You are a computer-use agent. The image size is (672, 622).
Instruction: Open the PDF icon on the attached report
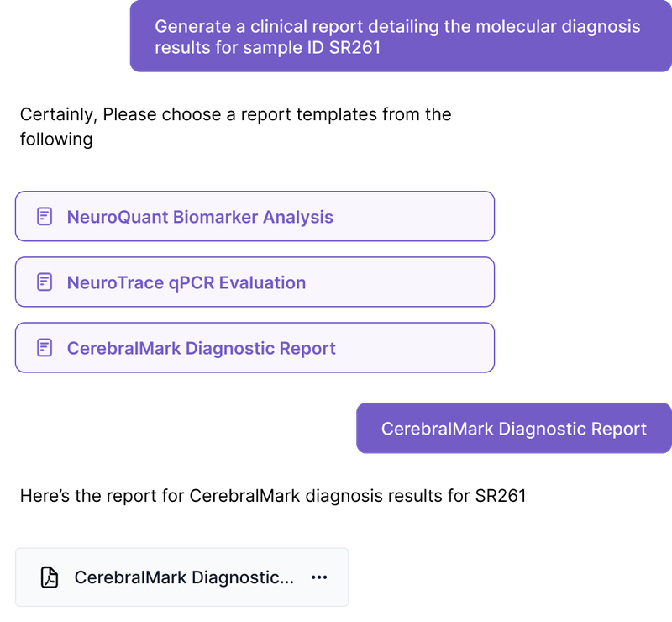click(x=50, y=577)
